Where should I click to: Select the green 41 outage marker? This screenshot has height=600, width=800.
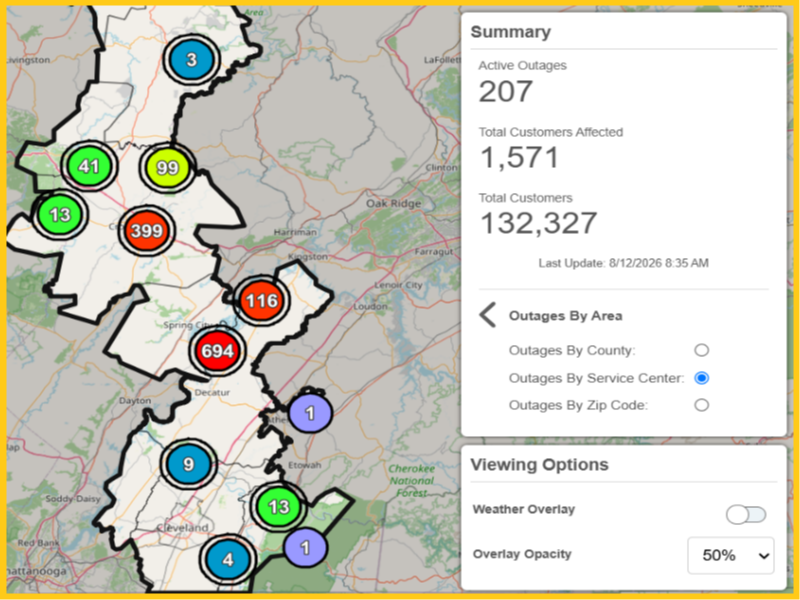click(89, 166)
